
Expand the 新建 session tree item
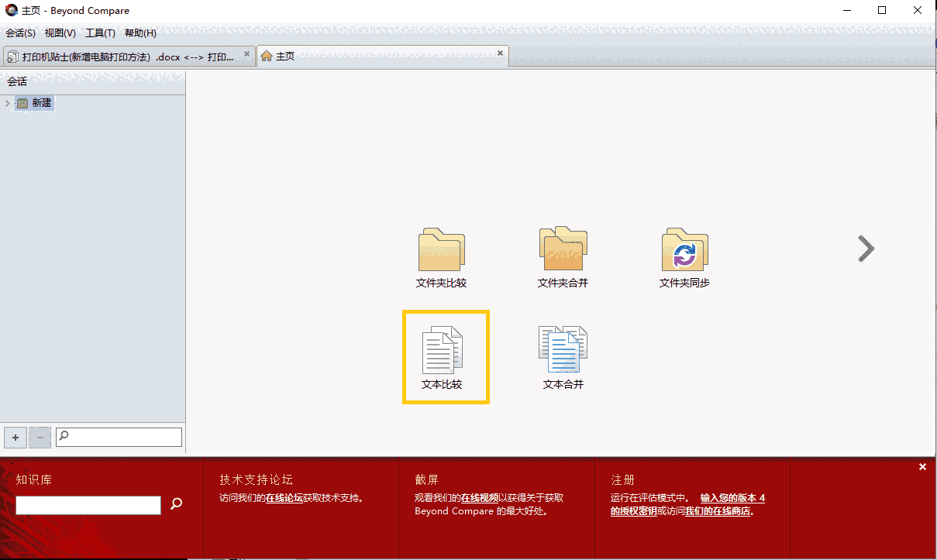click(6, 103)
